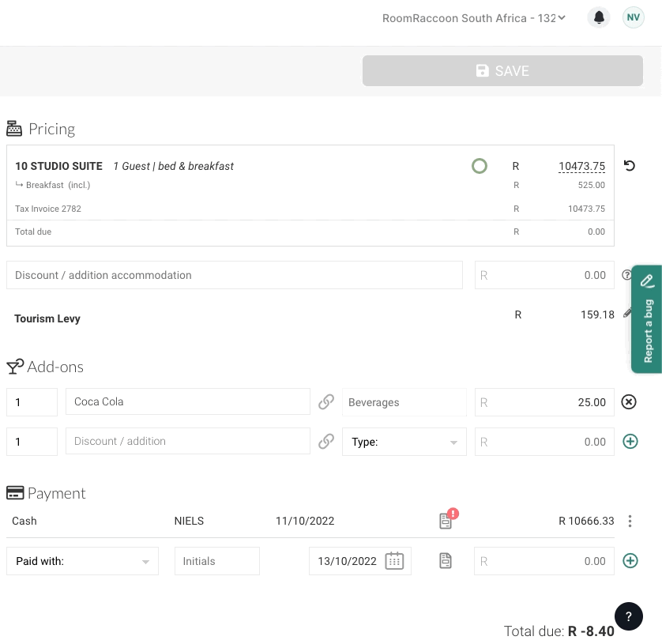Click the Coca Cola quantity field
Viewport: 662px width, 644px height.
32,402
